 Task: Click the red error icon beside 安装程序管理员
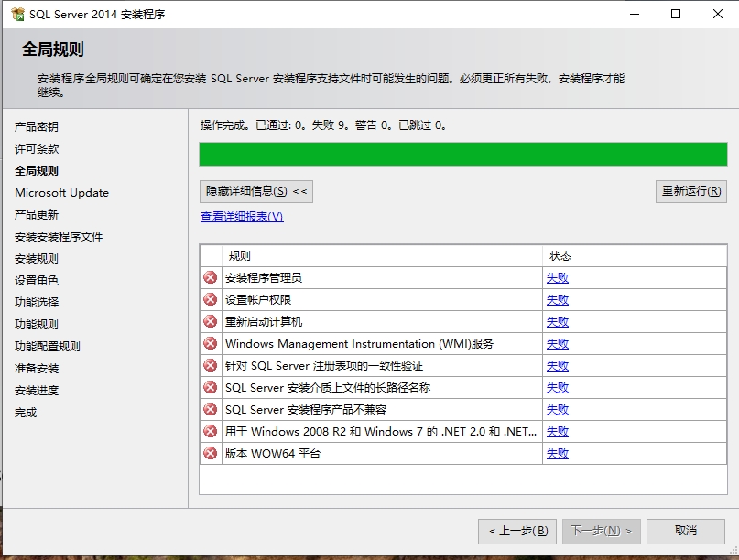pyautogui.click(x=211, y=277)
